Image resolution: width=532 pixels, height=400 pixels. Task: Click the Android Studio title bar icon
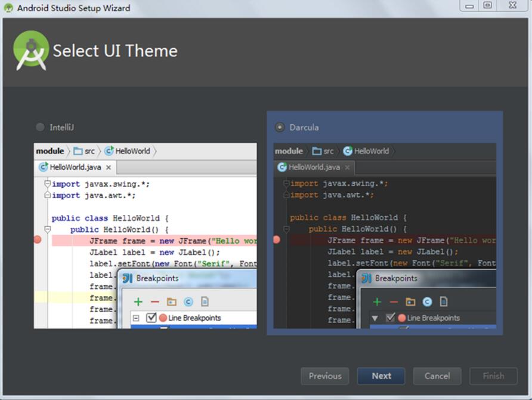pyautogui.click(x=8, y=8)
